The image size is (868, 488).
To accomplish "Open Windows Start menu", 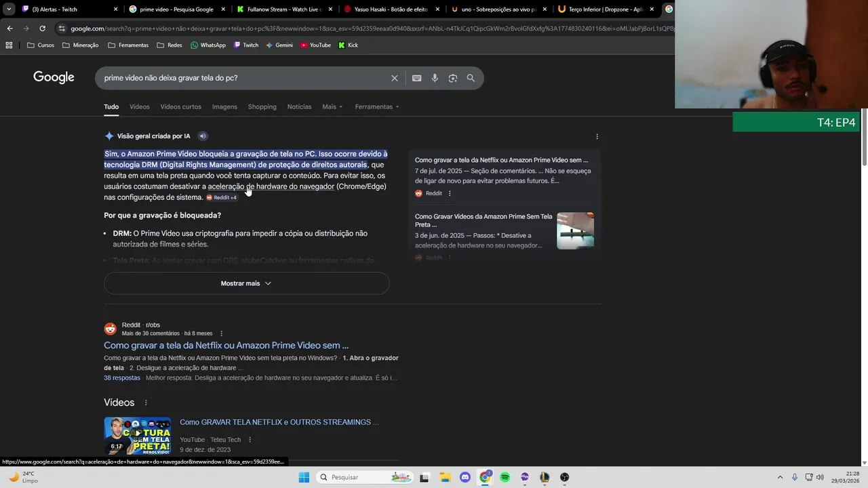I will click(304, 477).
